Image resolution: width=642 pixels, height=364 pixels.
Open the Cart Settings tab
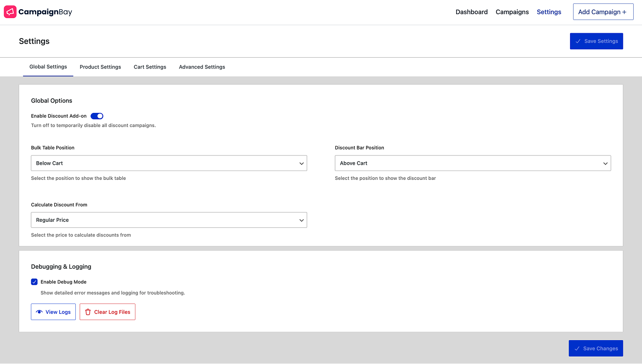(150, 67)
